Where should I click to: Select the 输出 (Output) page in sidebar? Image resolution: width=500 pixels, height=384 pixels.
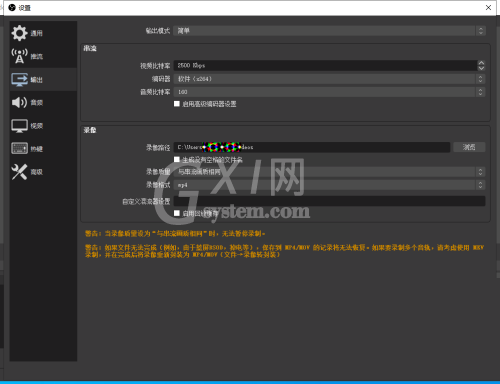(x=43, y=79)
